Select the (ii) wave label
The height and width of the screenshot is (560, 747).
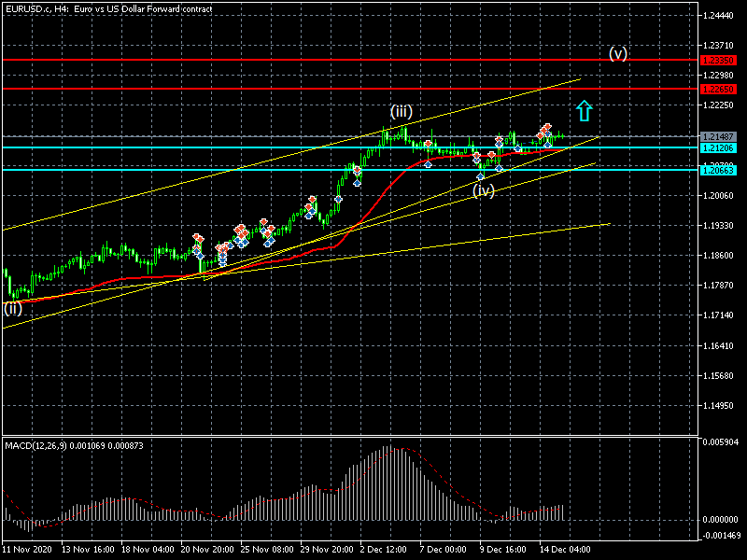click(12, 308)
